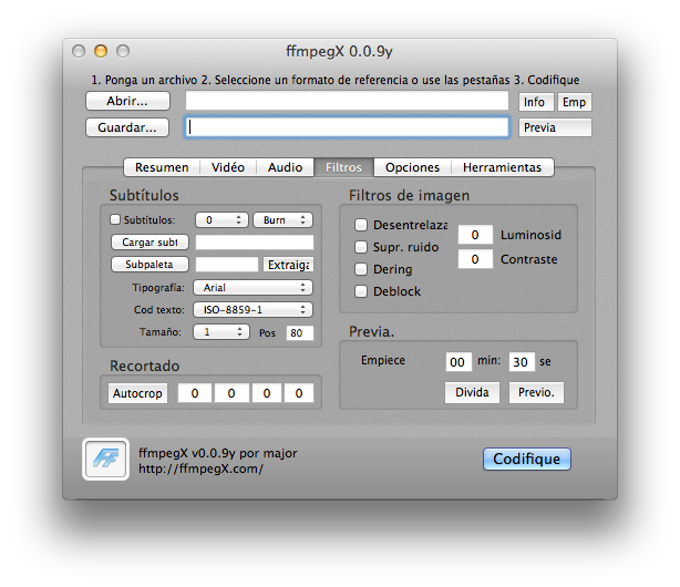
Task: Click the Autocrop button
Action: coord(137,393)
